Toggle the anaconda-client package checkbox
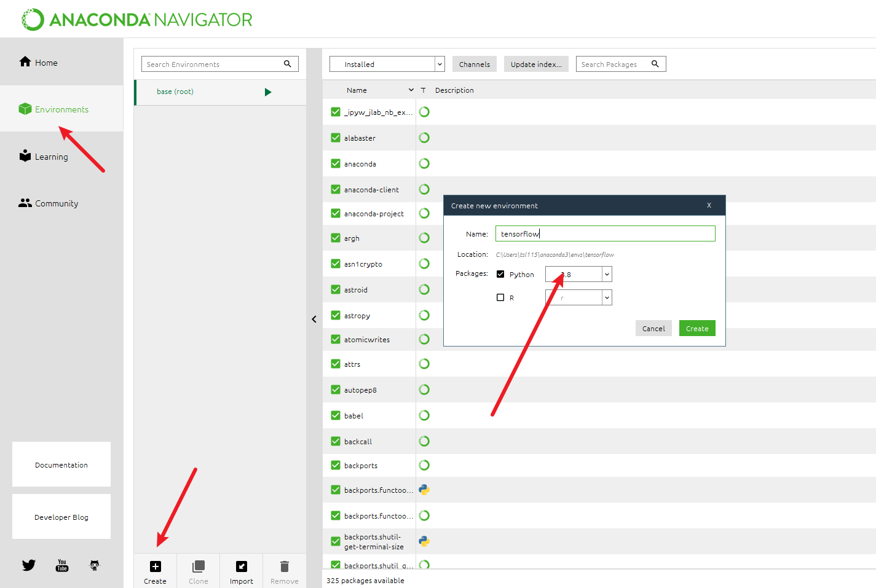The height and width of the screenshot is (588, 876). point(336,189)
